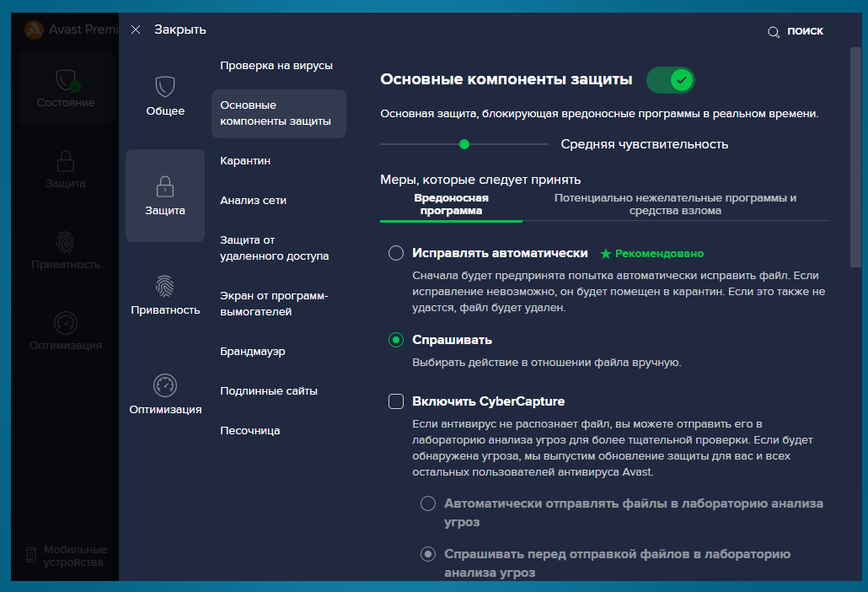Image resolution: width=868 pixels, height=592 pixels.
Task: Select the Приватность fingerprint icon in settings
Action: click(165, 287)
